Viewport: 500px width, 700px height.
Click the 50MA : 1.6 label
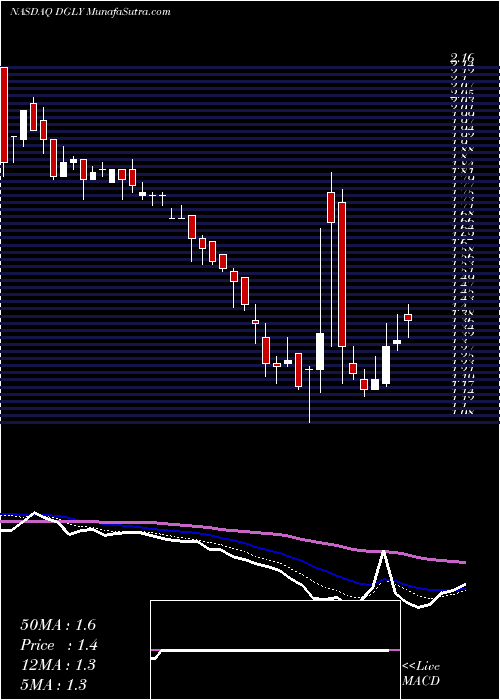coord(58,625)
